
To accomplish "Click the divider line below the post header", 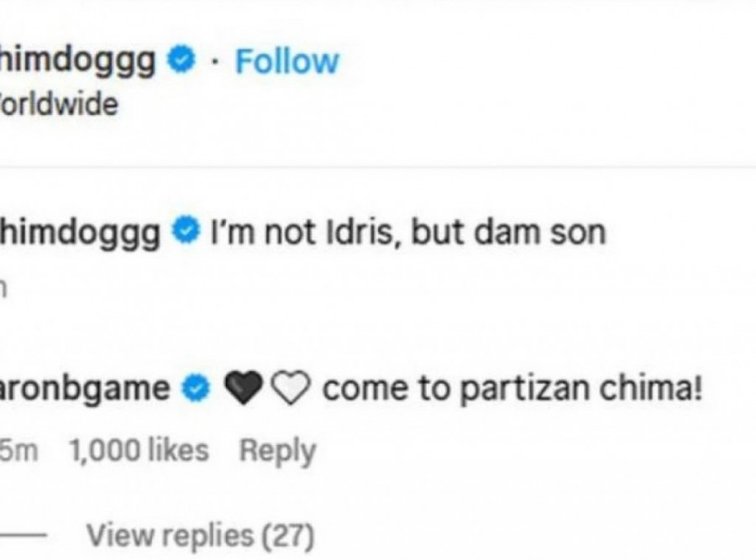I will 378,165.
